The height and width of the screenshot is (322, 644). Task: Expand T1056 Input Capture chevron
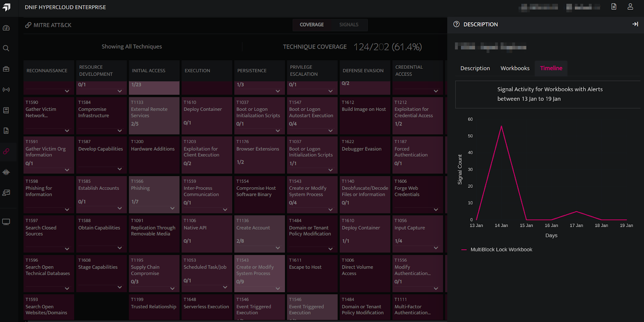(x=436, y=248)
